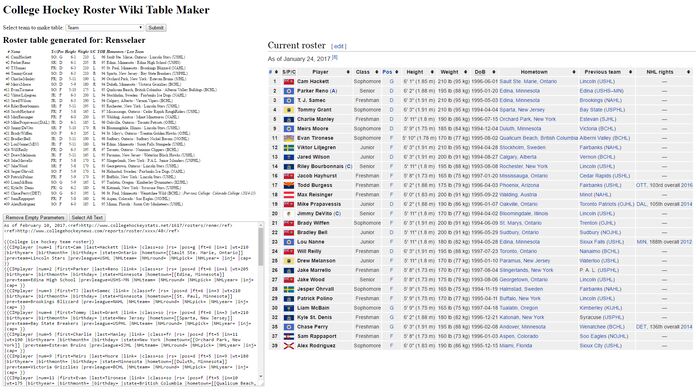
Task: Click Remove Empty Parameters button
Action: tap(36, 218)
